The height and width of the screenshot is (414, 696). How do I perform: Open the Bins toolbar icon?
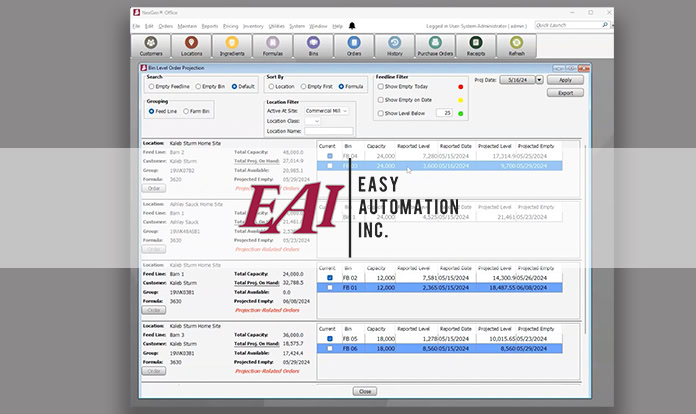[x=313, y=46]
